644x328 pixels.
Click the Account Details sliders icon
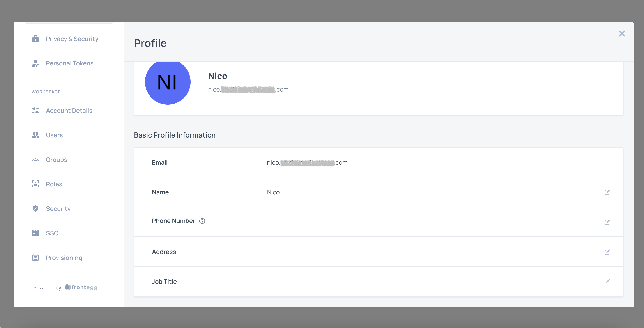point(35,110)
